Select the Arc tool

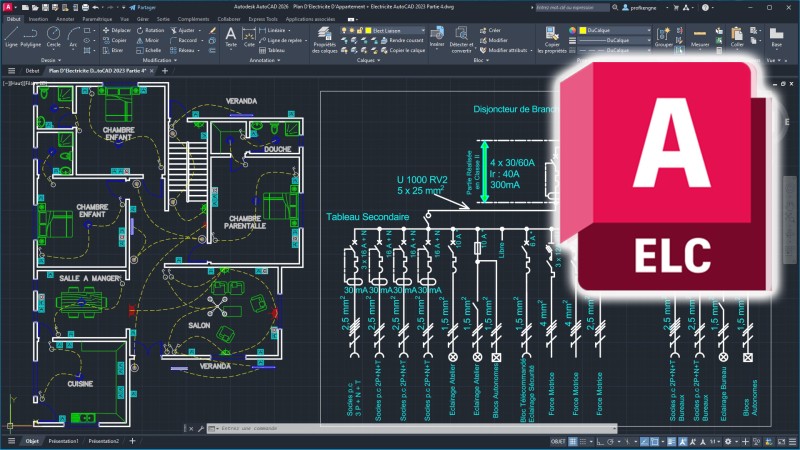tap(73, 37)
